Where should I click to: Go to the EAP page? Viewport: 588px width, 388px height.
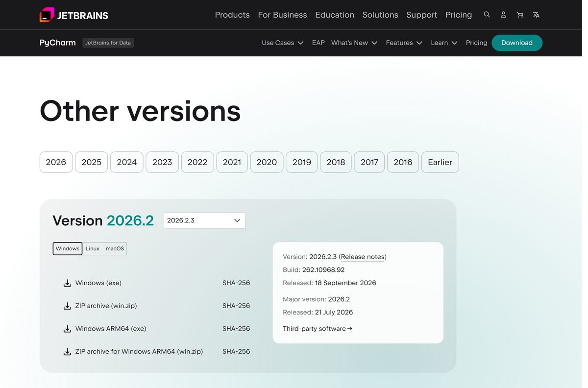(318, 43)
